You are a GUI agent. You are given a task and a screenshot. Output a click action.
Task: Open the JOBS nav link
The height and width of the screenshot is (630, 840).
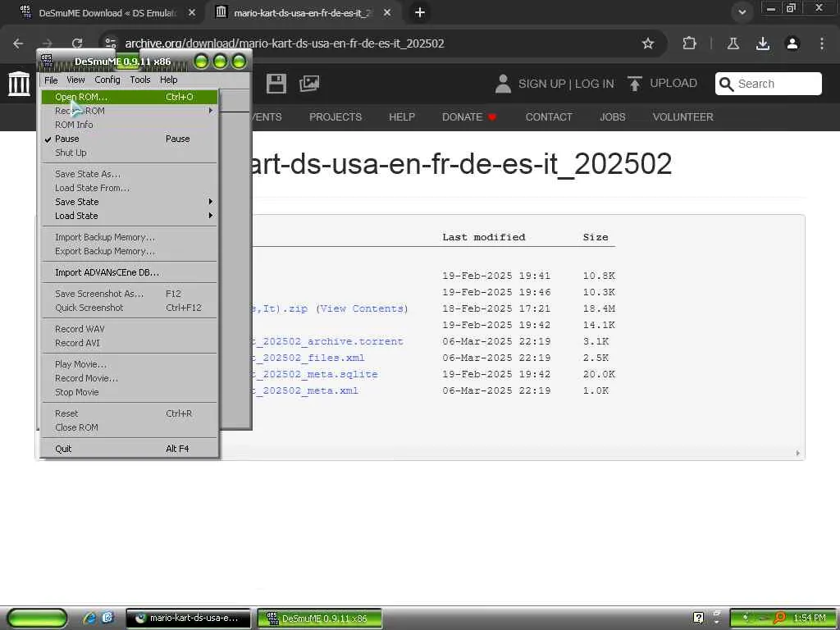(x=612, y=116)
